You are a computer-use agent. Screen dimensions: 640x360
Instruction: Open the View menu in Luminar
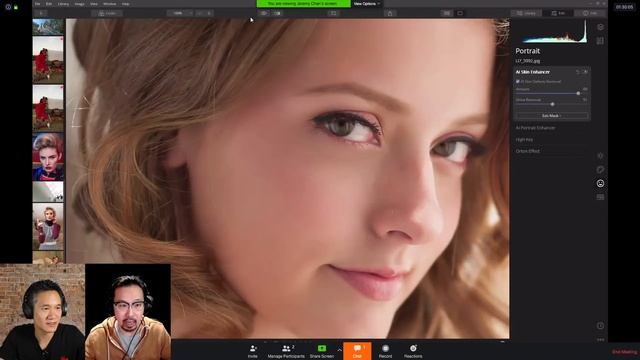pos(94,4)
